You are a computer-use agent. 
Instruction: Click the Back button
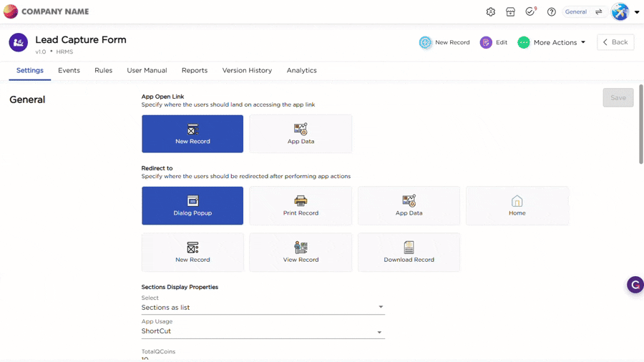click(x=615, y=42)
